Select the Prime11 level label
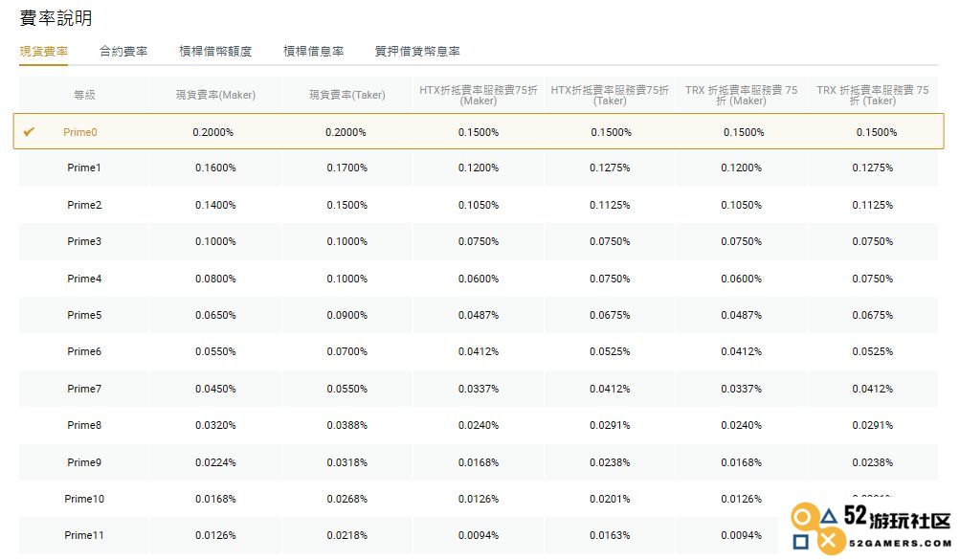Image resolution: width=960 pixels, height=560 pixels. coord(84,535)
